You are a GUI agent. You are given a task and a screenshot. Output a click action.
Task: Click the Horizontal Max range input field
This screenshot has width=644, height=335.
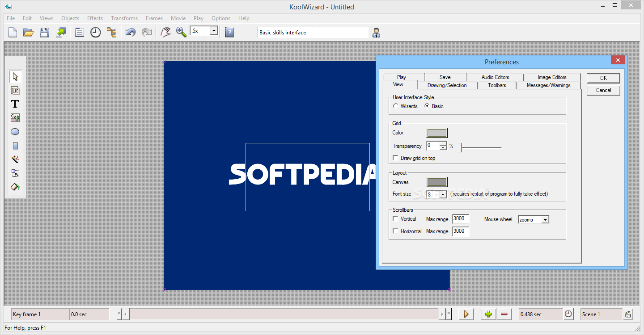[x=461, y=231]
